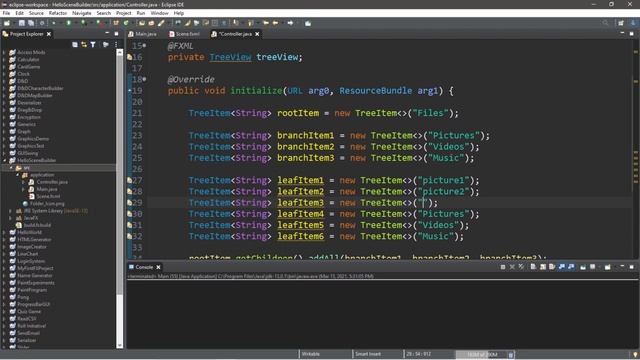Open the File menu
Image resolution: width=640 pixels, height=360 pixels.
[x=6, y=13]
